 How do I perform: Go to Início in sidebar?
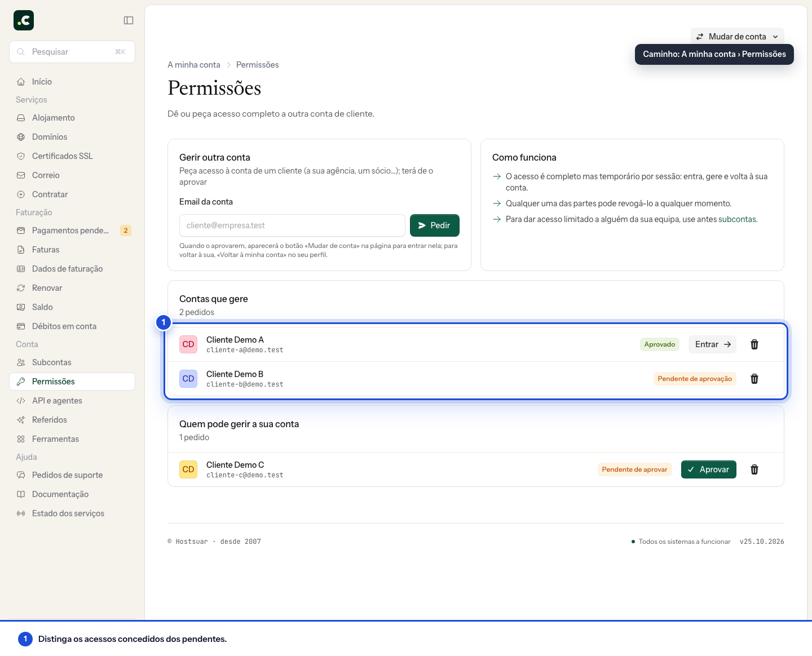click(72, 82)
